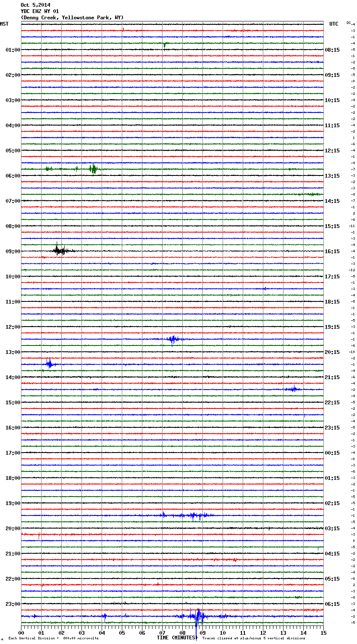Viewport: 357px width, 644px height.
Task: Click the blue seismic burst on the trace below 12:00
Action: (173, 339)
